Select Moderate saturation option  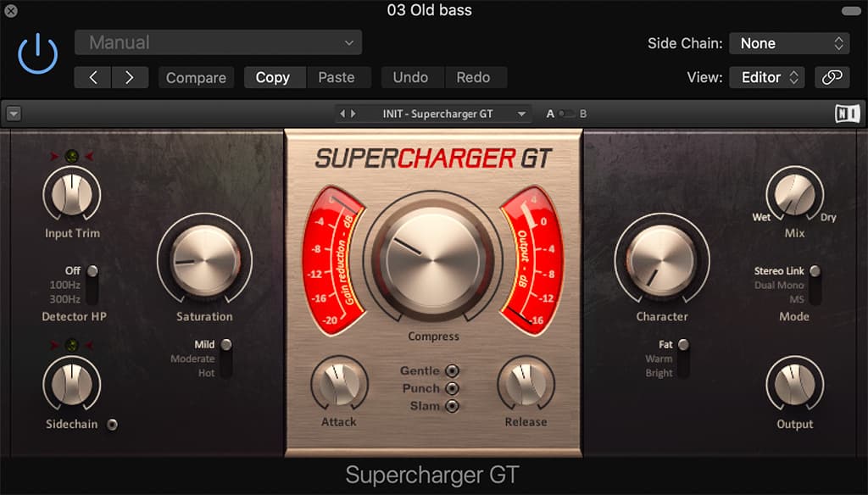coord(192,359)
